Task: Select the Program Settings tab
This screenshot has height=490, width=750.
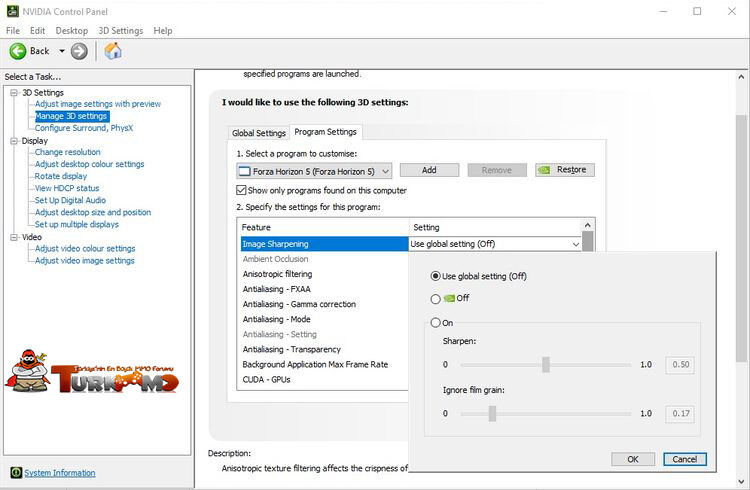Action: point(325,132)
